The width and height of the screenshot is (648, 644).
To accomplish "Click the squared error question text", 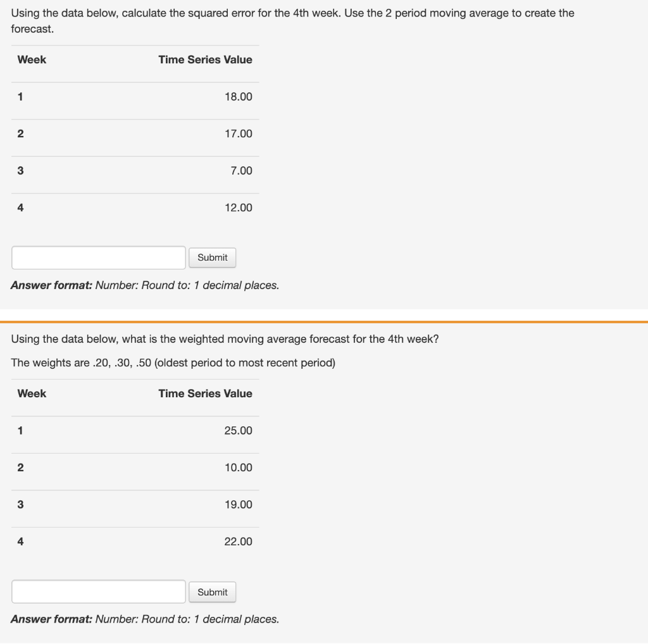I will (291, 13).
